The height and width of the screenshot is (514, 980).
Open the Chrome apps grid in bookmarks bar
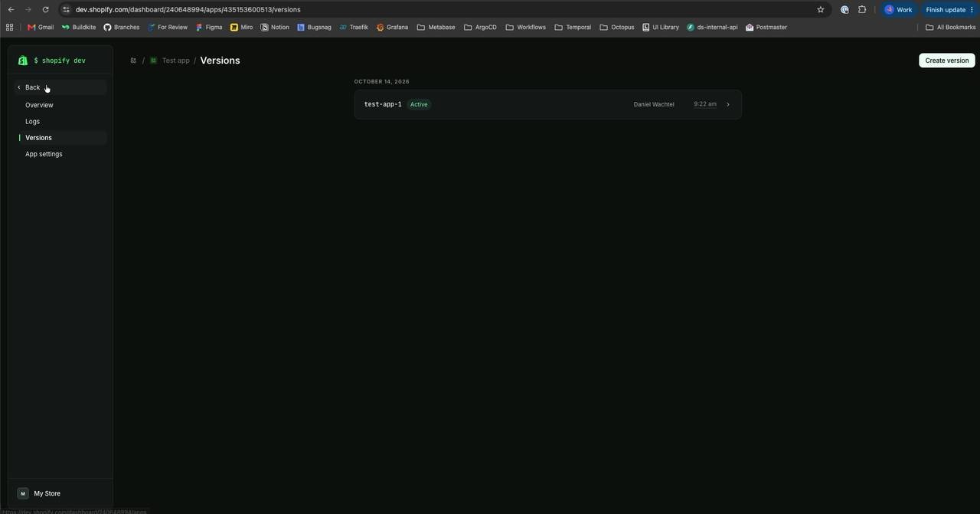click(9, 28)
